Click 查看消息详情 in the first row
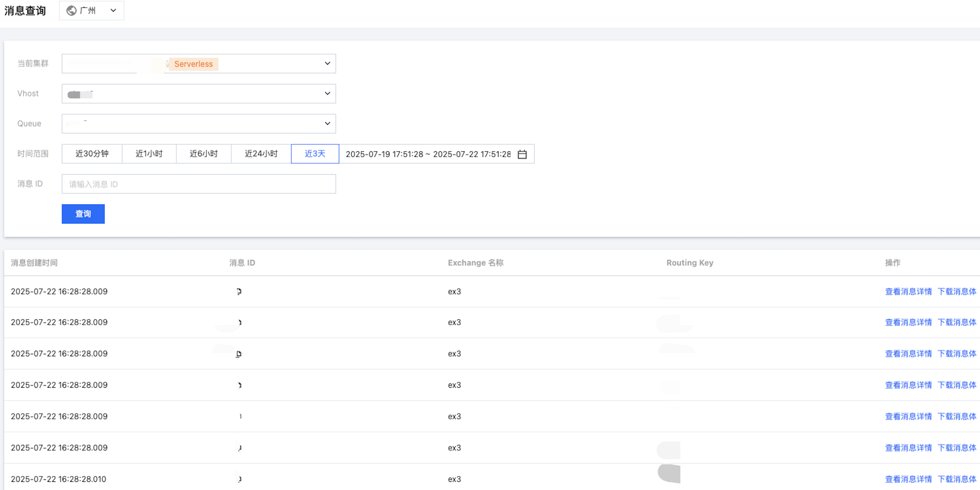 click(908, 292)
